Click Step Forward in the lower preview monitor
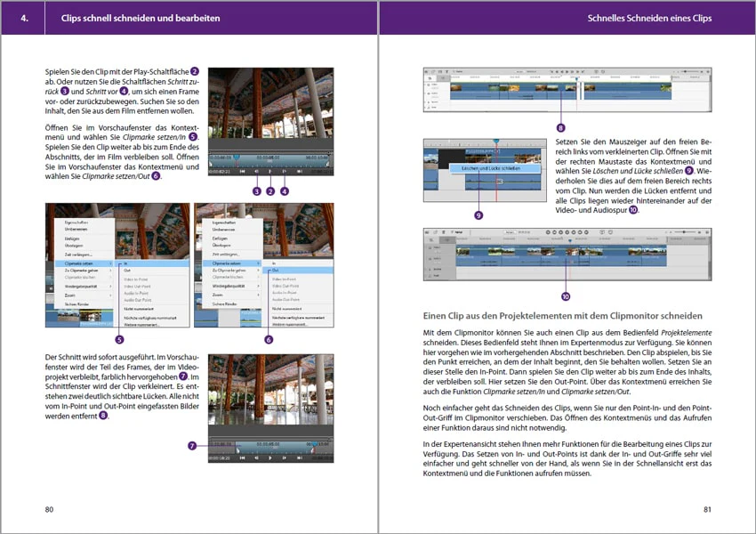This screenshot has height=534, width=756. coord(285,457)
